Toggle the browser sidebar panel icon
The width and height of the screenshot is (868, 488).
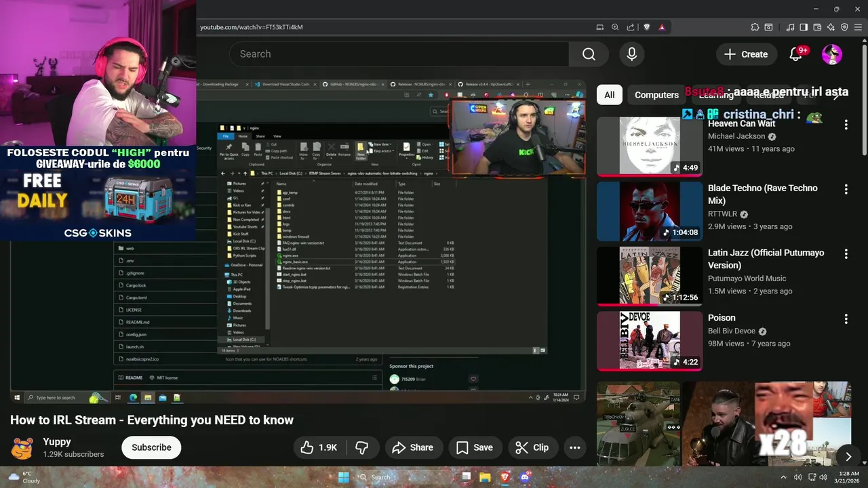(x=804, y=27)
